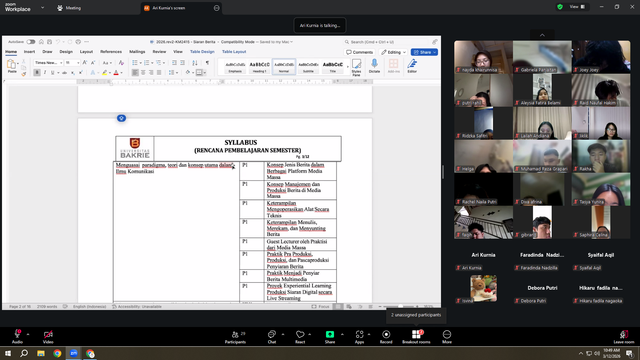
Task: Toggle Strikethrough formatting
Action: click(64, 73)
